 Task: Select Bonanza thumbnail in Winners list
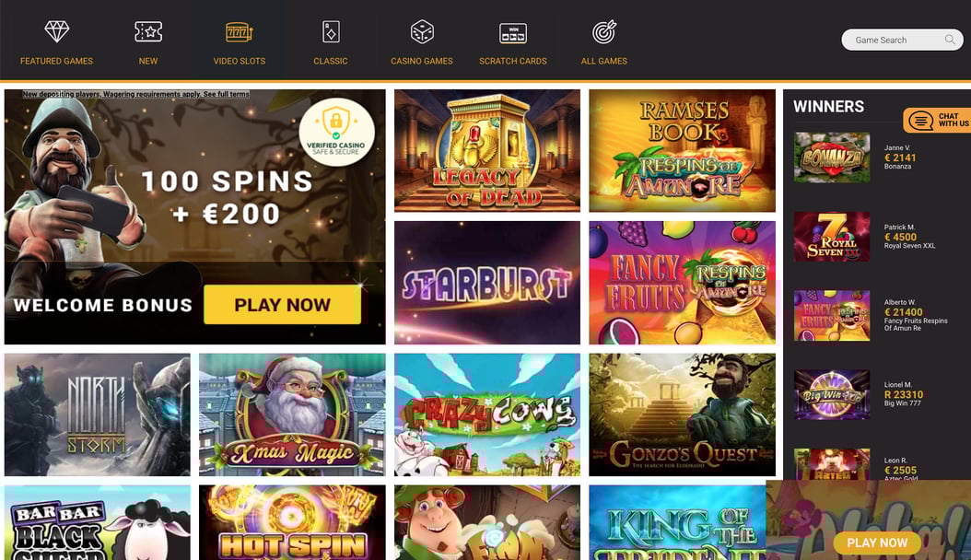tap(832, 157)
